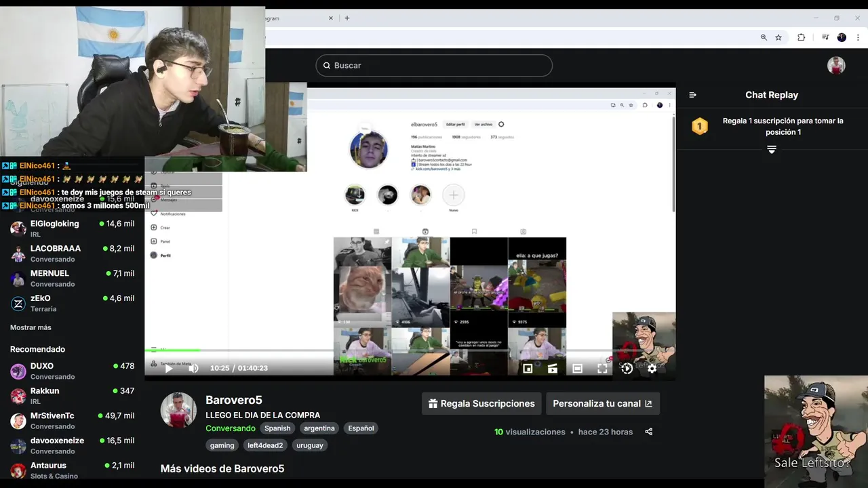
Task: Bookmark this page with the star icon
Action: point(778,37)
